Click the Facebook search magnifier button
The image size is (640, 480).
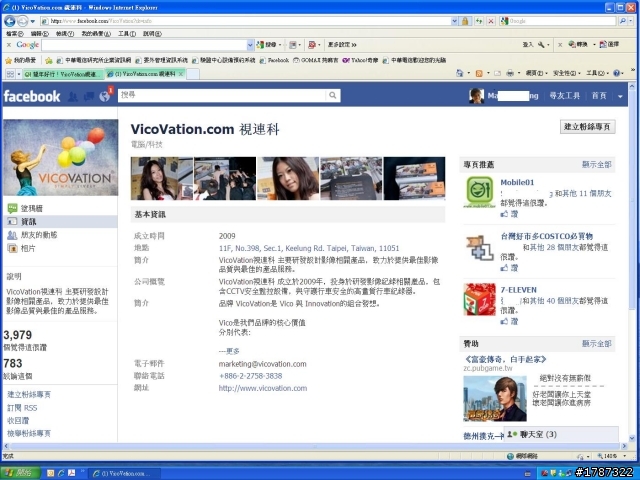[333, 95]
